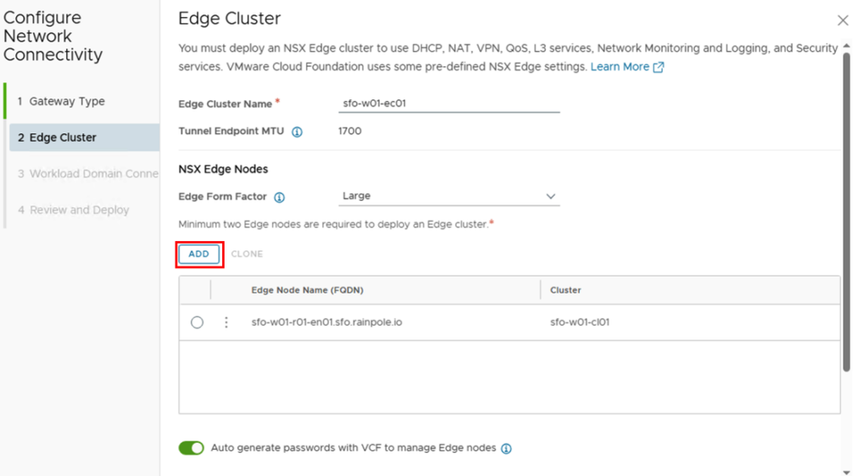Click the Edge Cluster Name input field
The image size is (868, 476).
[x=448, y=104]
